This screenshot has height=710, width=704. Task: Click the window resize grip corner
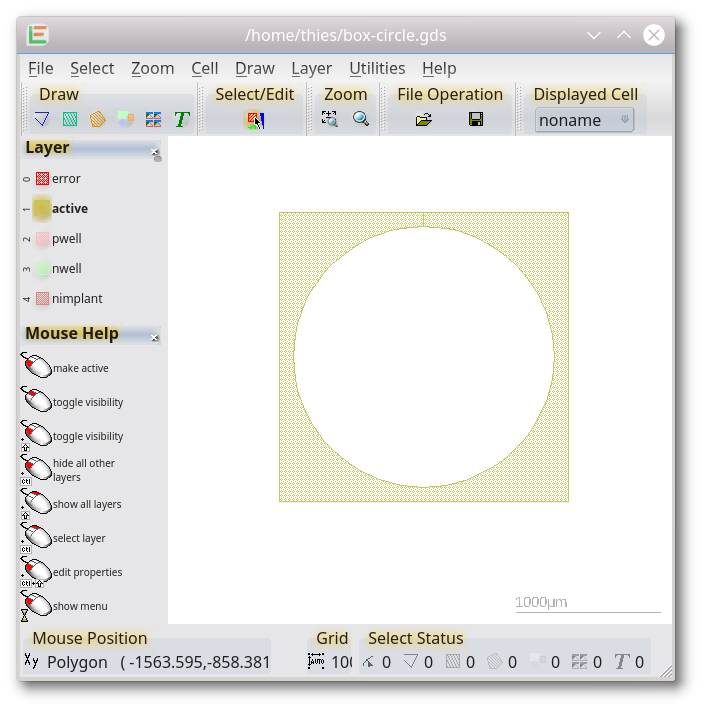click(x=666, y=671)
